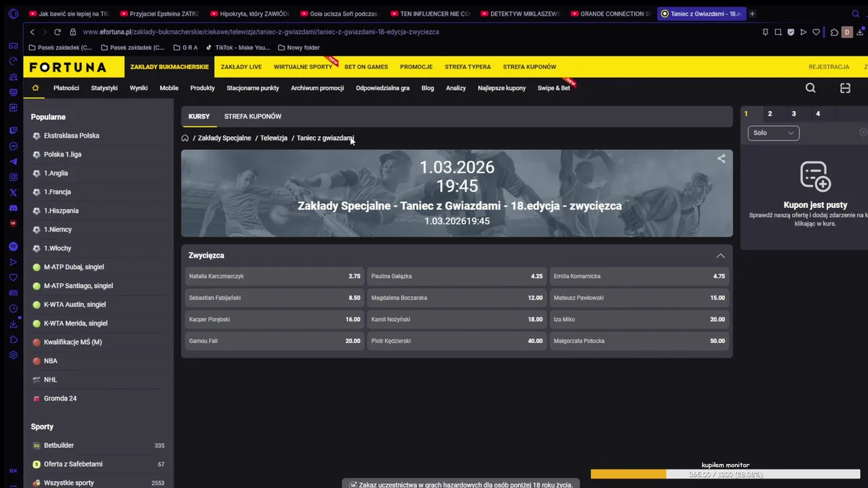Bet on Paulina Gałązka at 4.25
Viewport: 868px width, 488px height.
pos(457,277)
